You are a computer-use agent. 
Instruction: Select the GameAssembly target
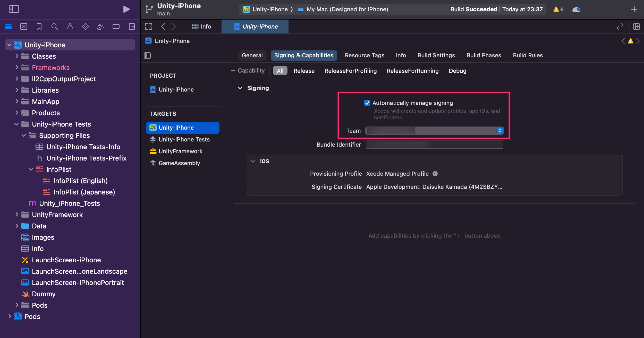[x=182, y=163]
